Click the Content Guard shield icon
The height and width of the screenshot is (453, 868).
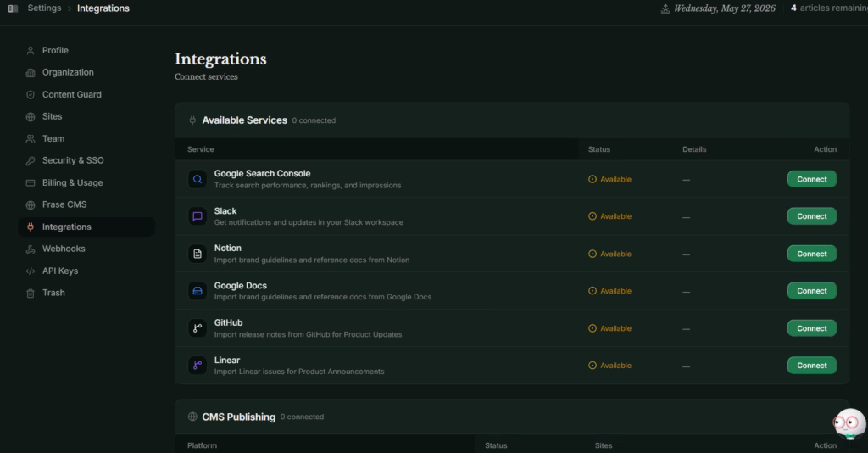pyautogui.click(x=31, y=95)
